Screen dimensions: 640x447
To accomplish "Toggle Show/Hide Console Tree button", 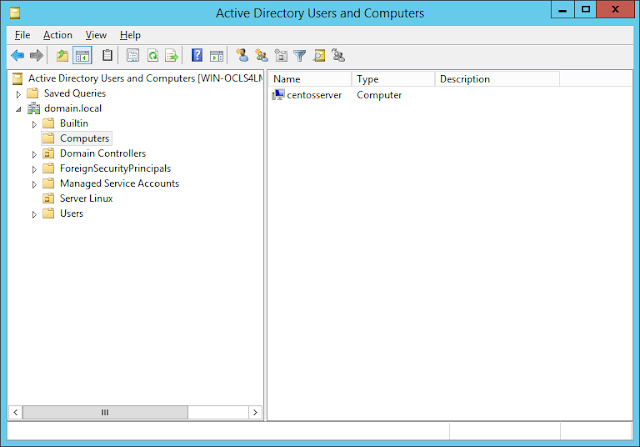I will [x=82, y=55].
